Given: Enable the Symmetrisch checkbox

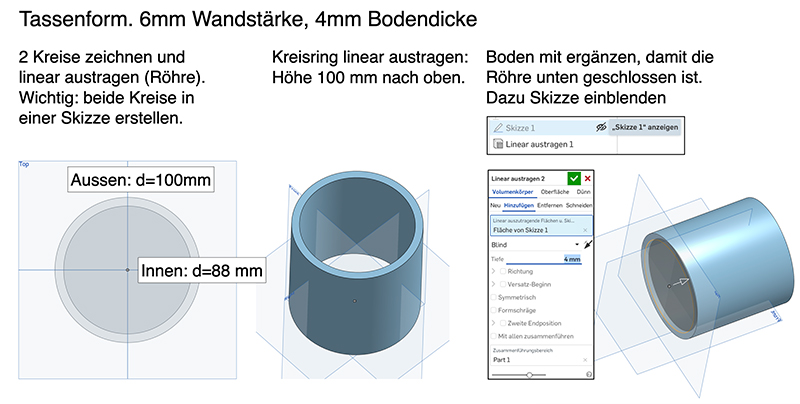Looking at the screenshot, I should click(494, 297).
